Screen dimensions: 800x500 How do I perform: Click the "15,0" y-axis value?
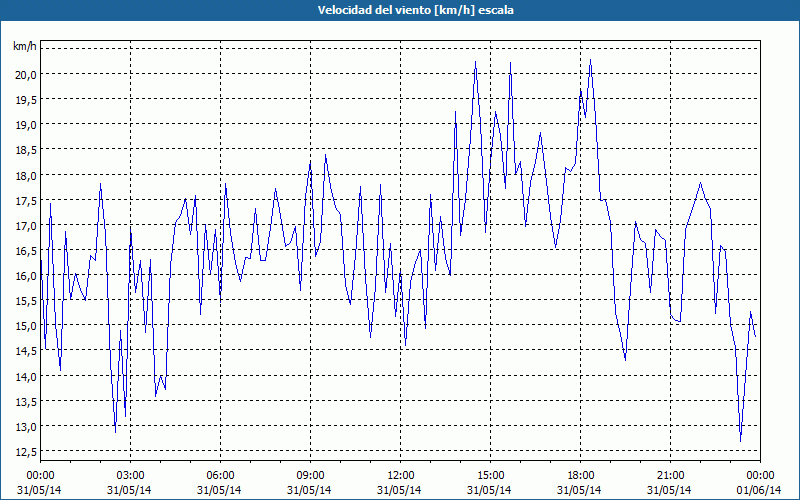pyautogui.click(x=27, y=326)
